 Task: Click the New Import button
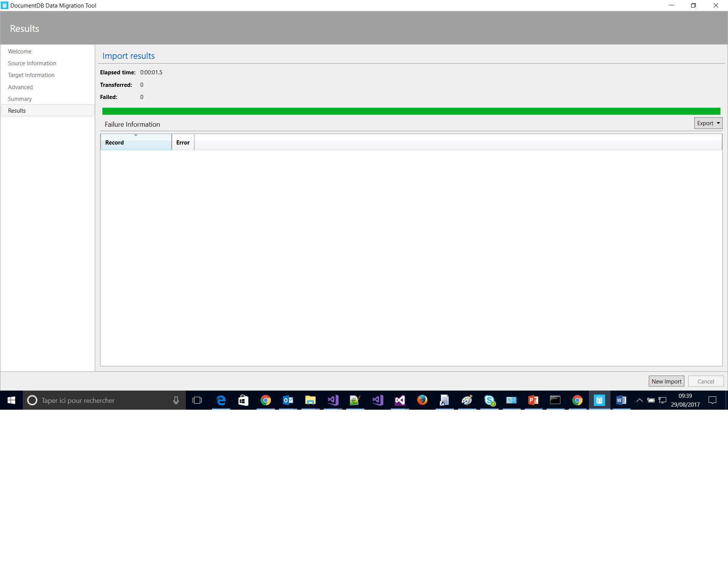pos(666,381)
